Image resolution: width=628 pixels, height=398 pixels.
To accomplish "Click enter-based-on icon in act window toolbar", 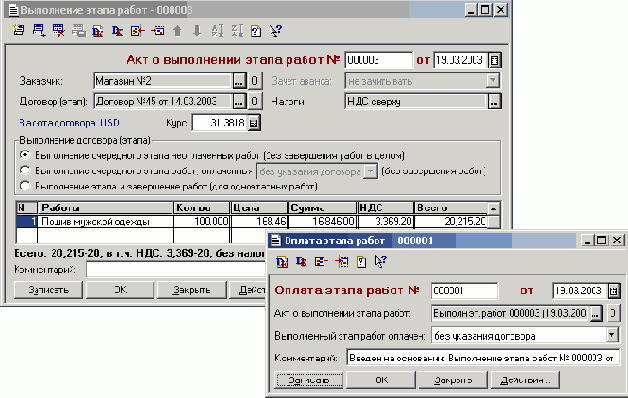I will pos(137,31).
